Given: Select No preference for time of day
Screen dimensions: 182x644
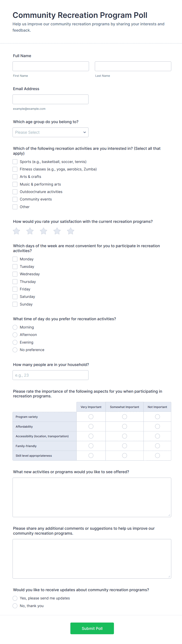Looking at the screenshot, I should pos(15,350).
